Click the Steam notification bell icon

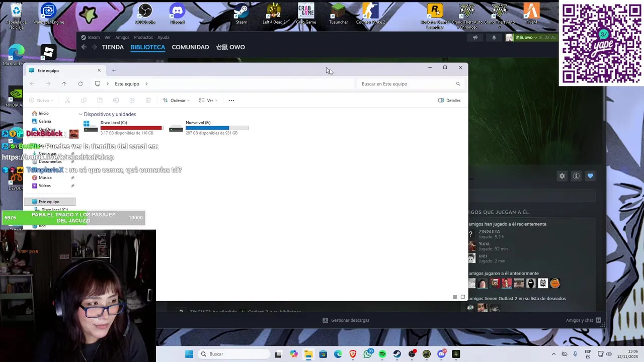point(494,37)
